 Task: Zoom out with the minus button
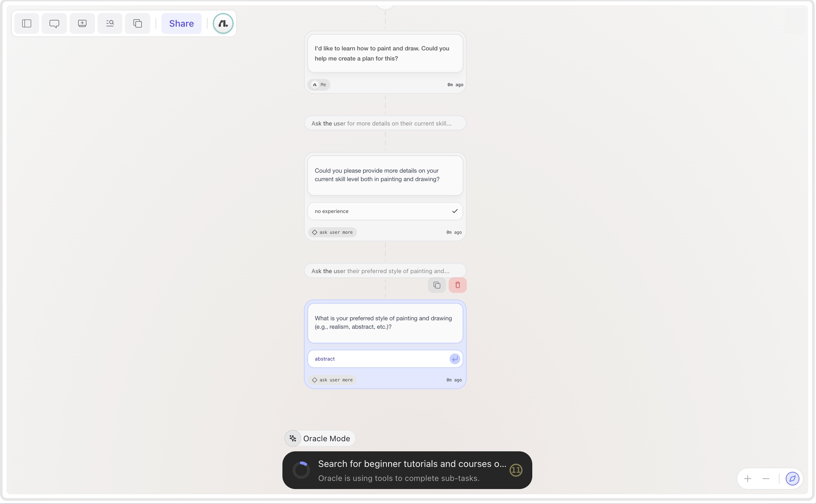(766, 479)
